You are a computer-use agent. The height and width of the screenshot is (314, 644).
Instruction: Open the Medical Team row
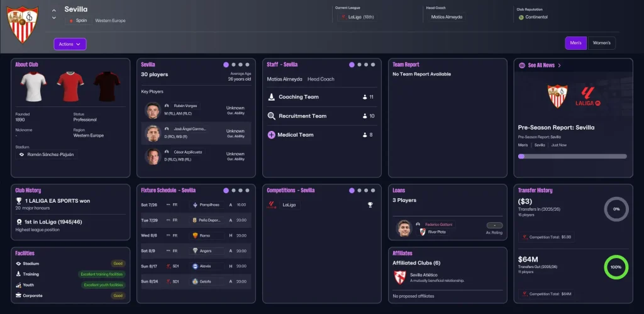321,135
